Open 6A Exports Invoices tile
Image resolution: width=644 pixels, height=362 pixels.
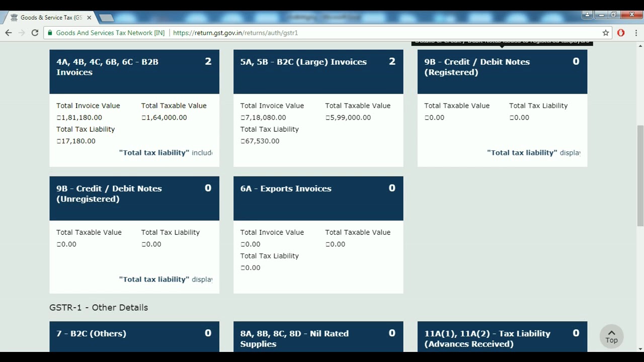318,198
